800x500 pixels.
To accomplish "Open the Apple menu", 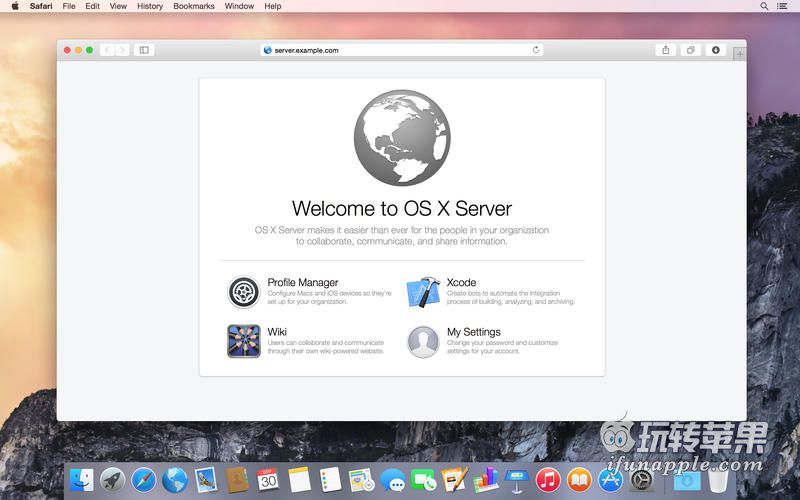I will coord(15,6).
